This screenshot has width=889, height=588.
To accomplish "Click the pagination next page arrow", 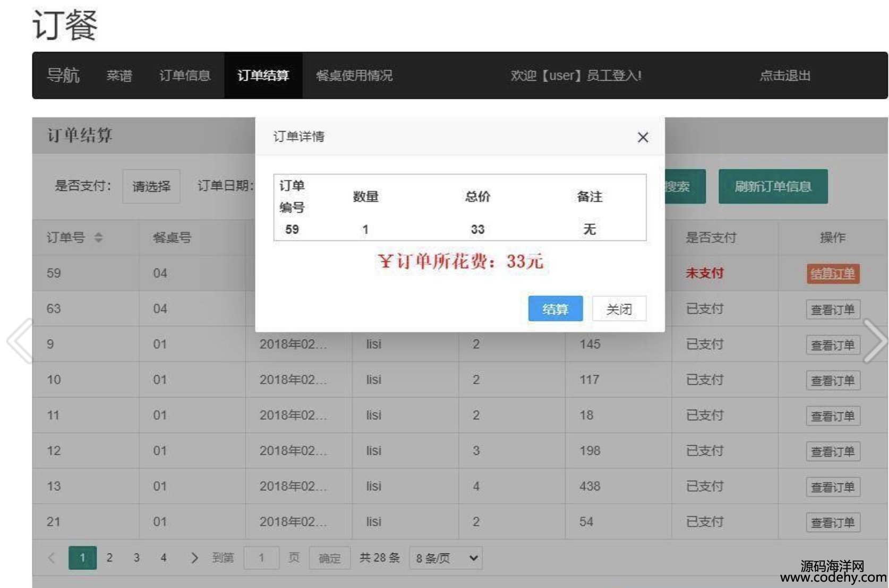I will (194, 558).
